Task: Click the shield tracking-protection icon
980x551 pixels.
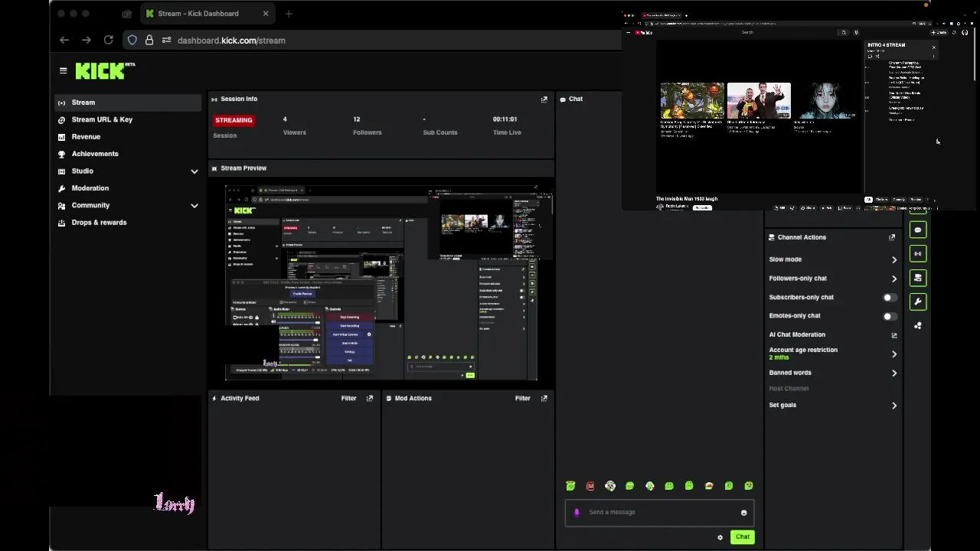Action: click(132, 40)
